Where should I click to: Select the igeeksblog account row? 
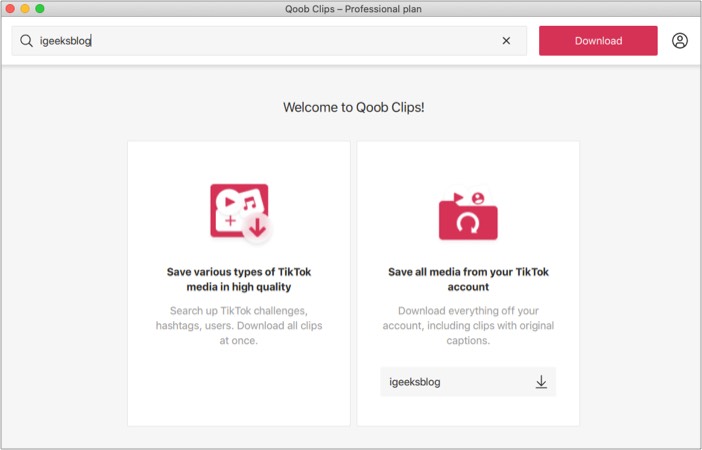coord(468,382)
